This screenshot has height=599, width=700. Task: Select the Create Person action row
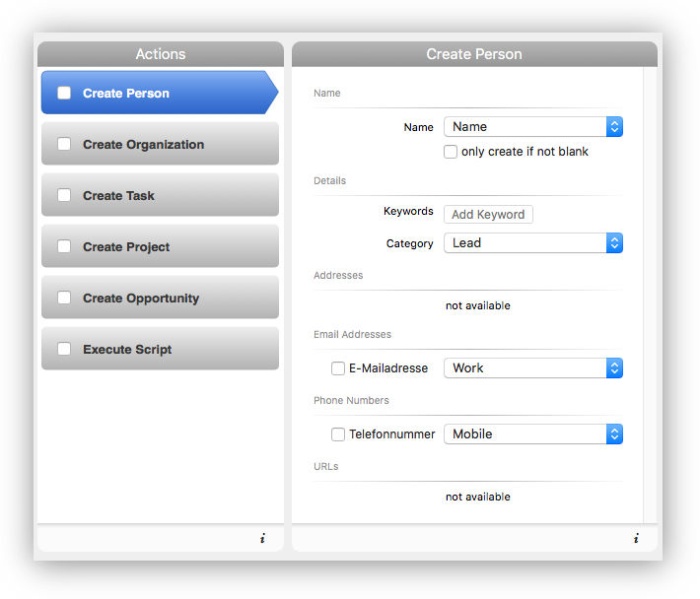point(160,93)
